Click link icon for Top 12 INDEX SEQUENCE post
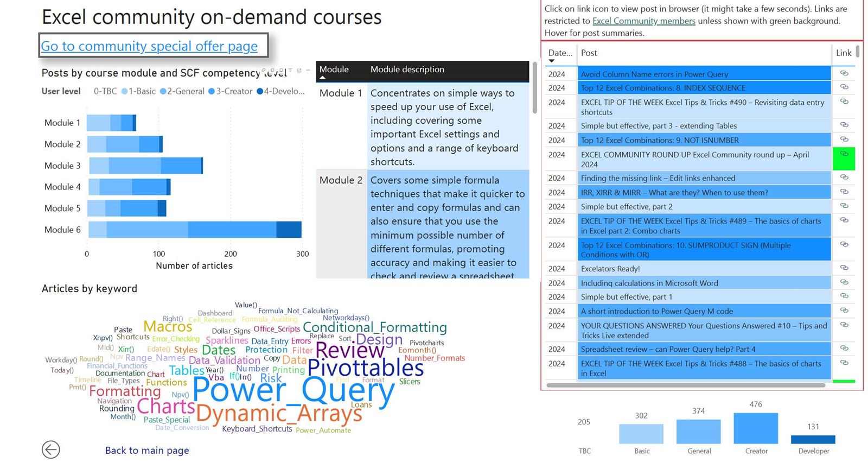 tap(844, 87)
